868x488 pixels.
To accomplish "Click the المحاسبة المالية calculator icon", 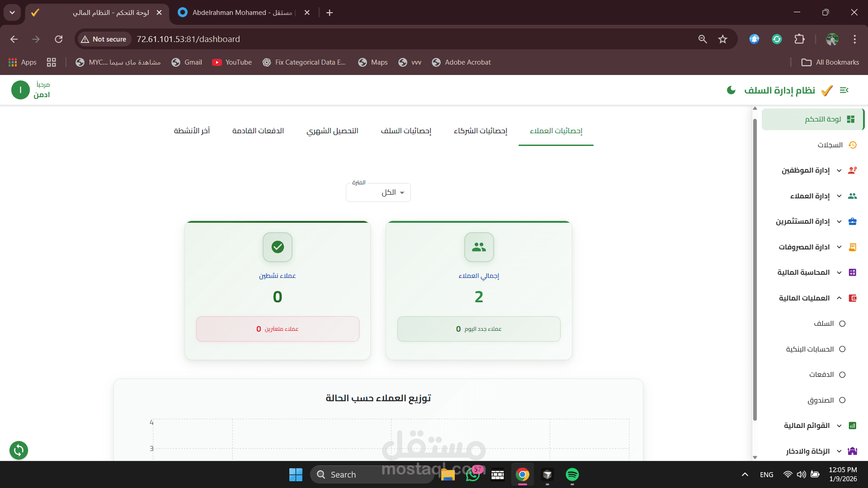I will pyautogui.click(x=853, y=272).
